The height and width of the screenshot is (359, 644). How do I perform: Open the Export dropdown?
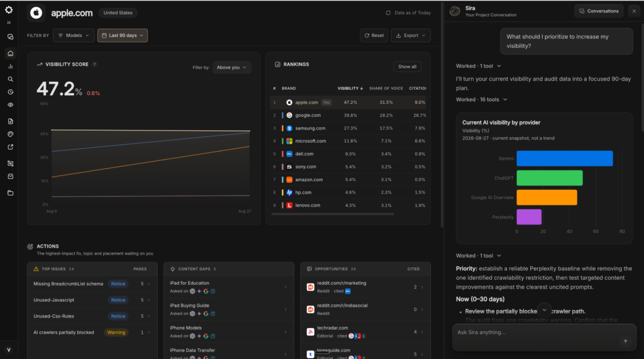[x=411, y=35]
